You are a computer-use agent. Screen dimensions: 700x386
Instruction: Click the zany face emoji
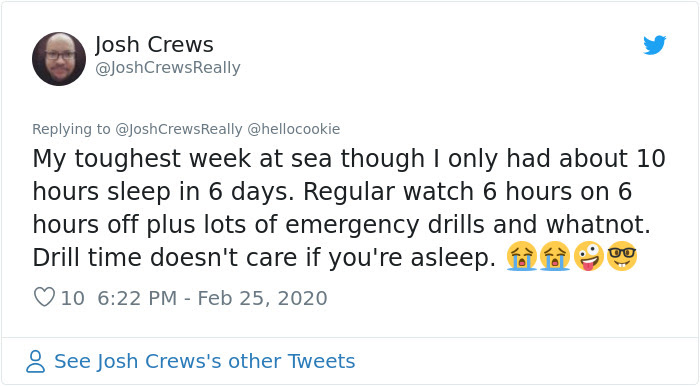point(588,257)
